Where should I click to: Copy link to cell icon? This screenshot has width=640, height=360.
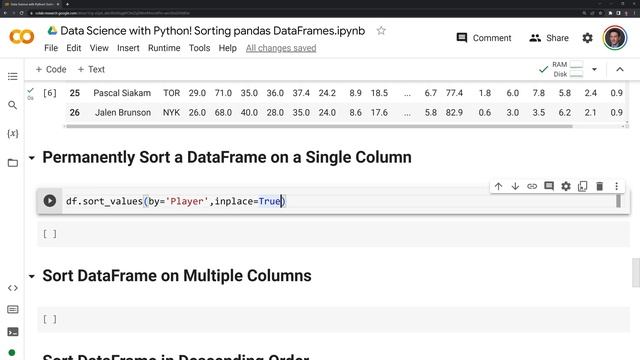click(x=532, y=186)
